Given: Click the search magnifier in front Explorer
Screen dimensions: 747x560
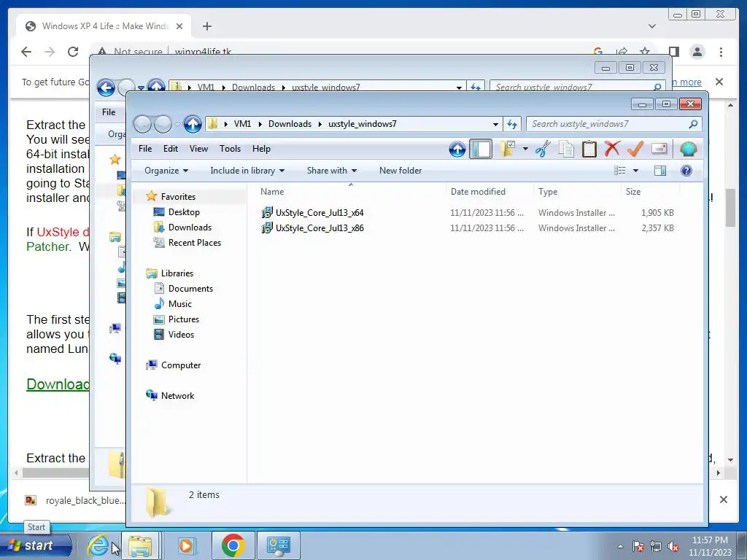Looking at the screenshot, I should tap(693, 124).
